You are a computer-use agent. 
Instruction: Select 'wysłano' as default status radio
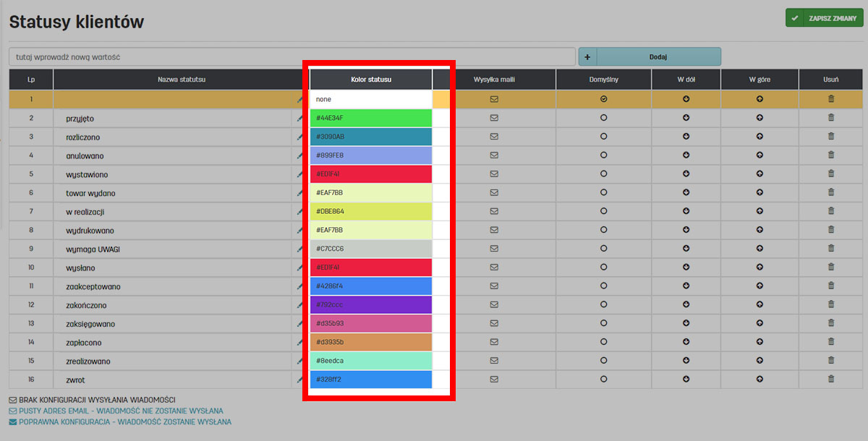pyautogui.click(x=603, y=267)
